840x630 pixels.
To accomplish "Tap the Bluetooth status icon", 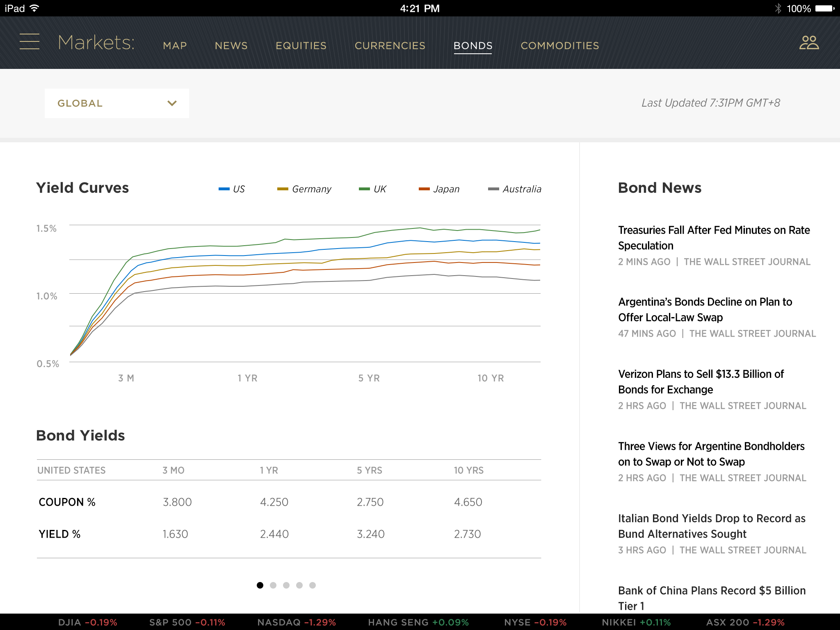I will 778,8.
